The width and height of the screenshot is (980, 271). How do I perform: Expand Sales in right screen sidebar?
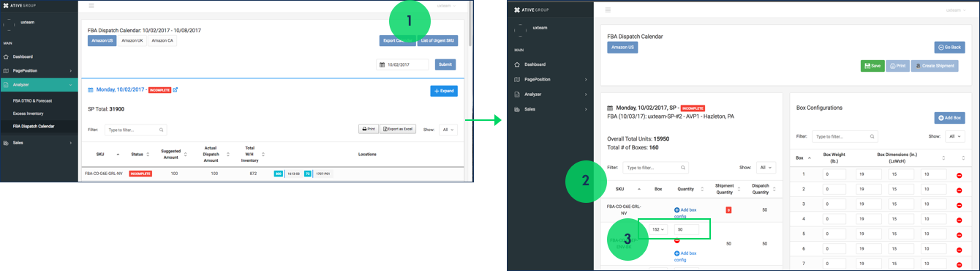coord(550,108)
